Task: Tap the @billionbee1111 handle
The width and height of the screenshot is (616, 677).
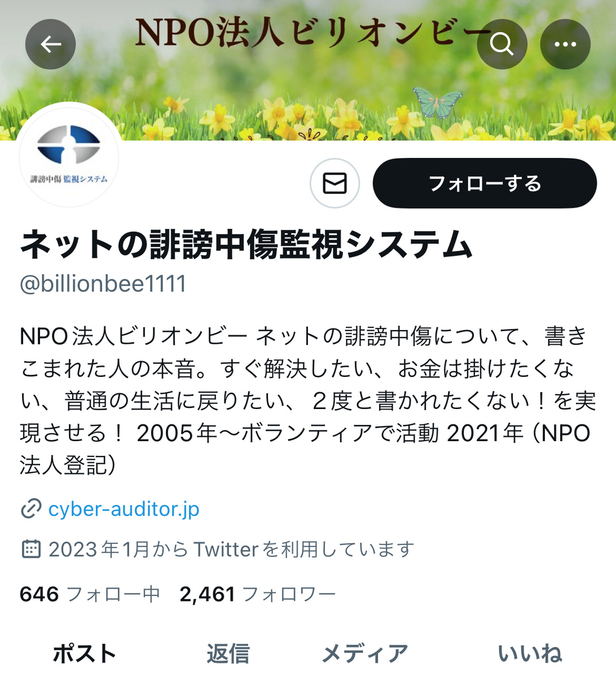Action: tap(103, 284)
